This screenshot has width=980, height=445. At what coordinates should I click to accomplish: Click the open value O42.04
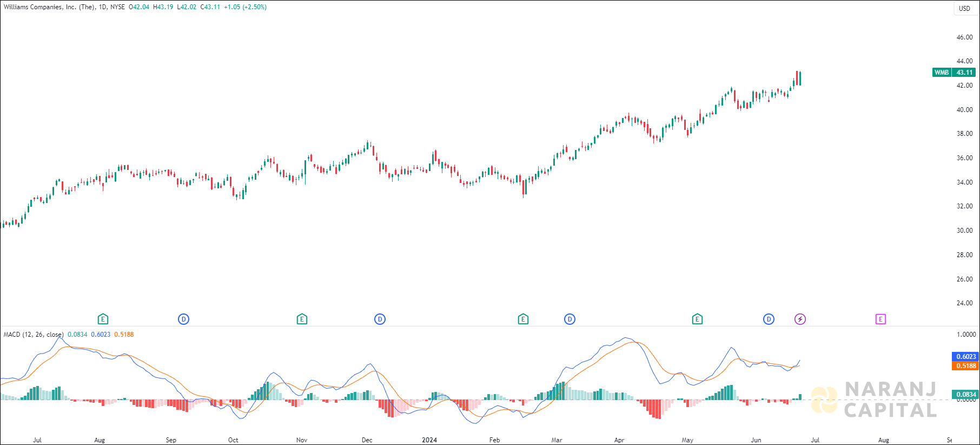coord(139,7)
